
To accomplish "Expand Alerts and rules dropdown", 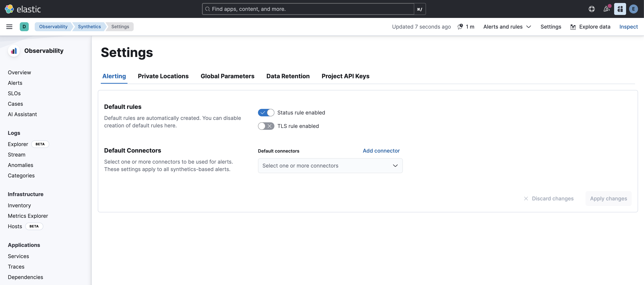I will pos(507,27).
